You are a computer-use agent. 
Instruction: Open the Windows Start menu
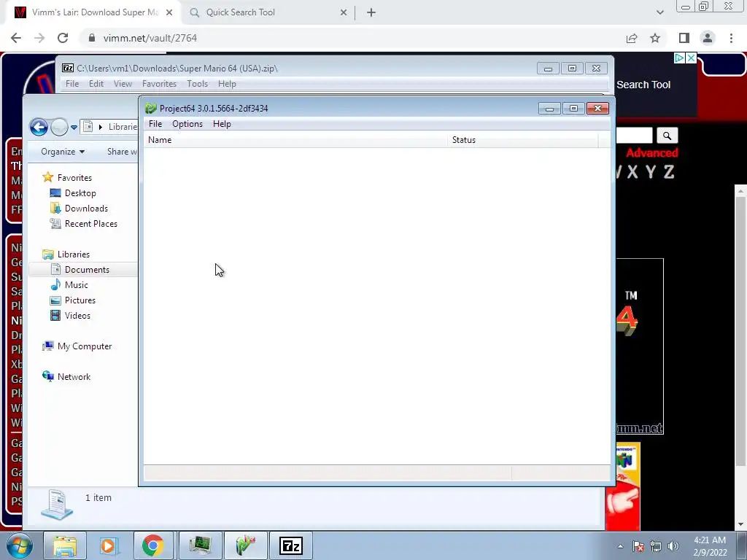[x=19, y=545]
